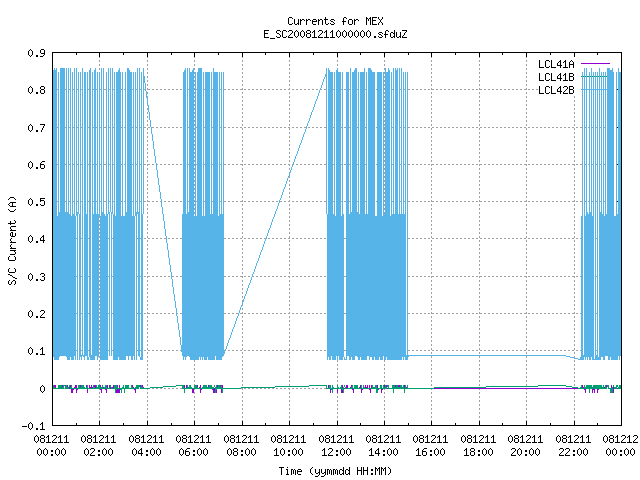This screenshot has height=480, width=640.
Task: Click the x-axis tick label 081211 06:00
Action: tap(193, 446)
